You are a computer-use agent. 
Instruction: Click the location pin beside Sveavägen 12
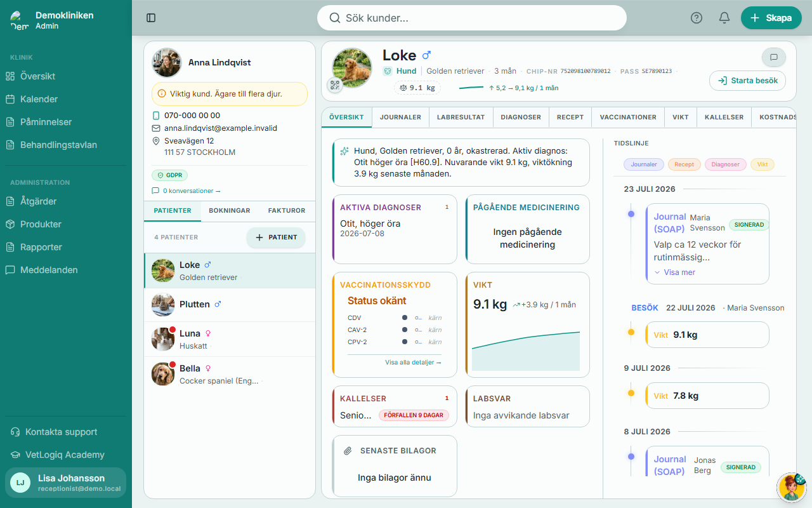click(157, 141)
